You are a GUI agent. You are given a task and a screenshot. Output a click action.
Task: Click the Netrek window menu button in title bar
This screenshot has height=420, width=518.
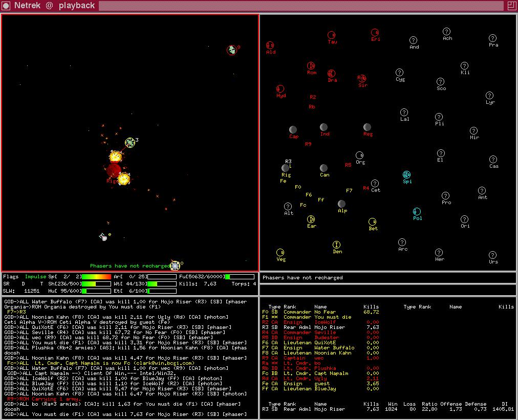pyautogui.click(x=6, y=6)
